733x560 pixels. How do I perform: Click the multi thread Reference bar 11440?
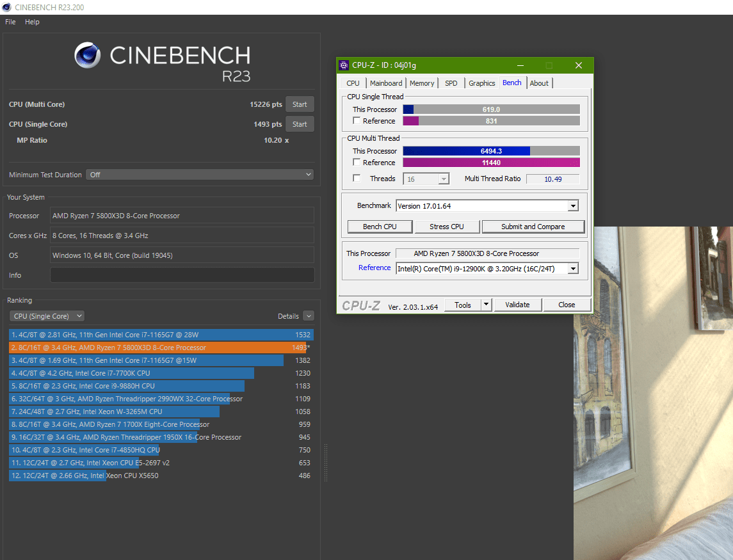491,162
